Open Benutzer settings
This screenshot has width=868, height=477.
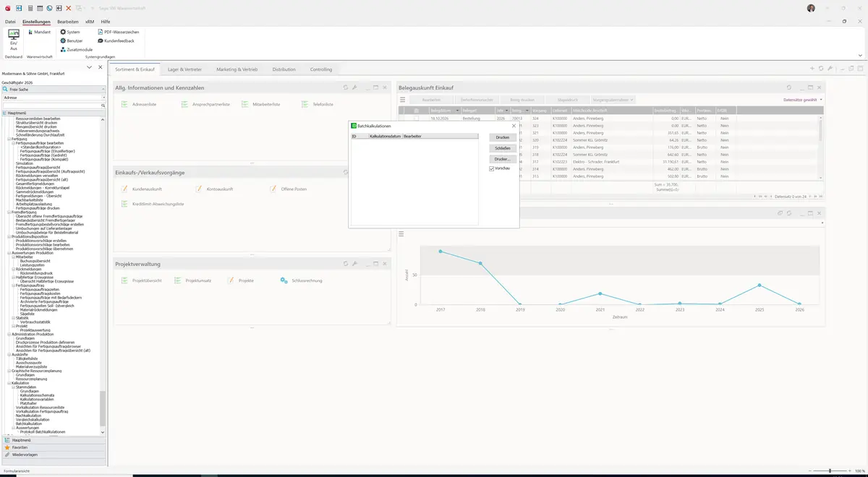point(71,41)
